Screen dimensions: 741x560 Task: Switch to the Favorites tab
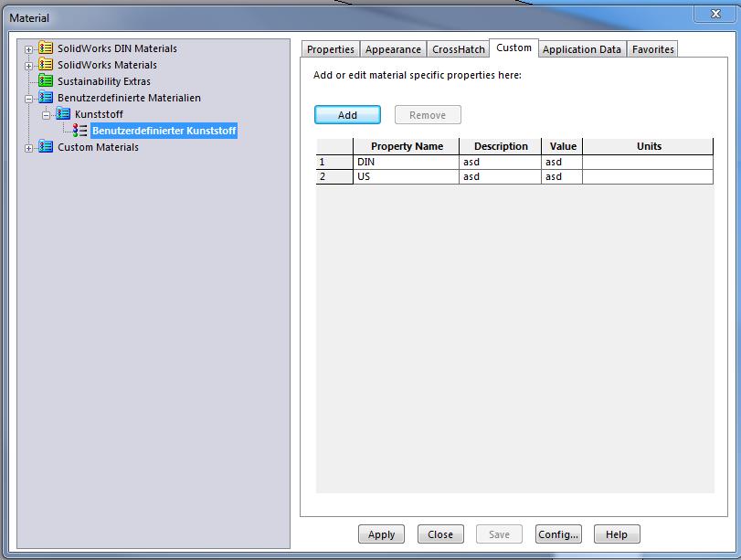653,49
